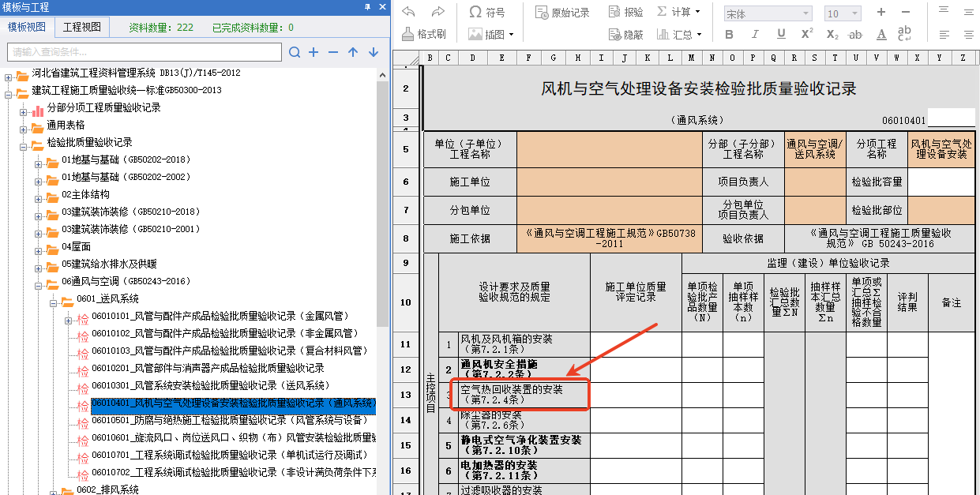The image size is (980, 495).
Task: Click the 报验 inspection button
Action: pos(628,12)
